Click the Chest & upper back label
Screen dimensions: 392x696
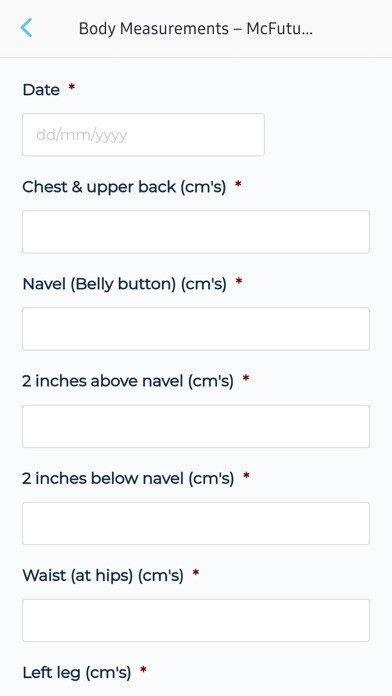coord(124,187)
